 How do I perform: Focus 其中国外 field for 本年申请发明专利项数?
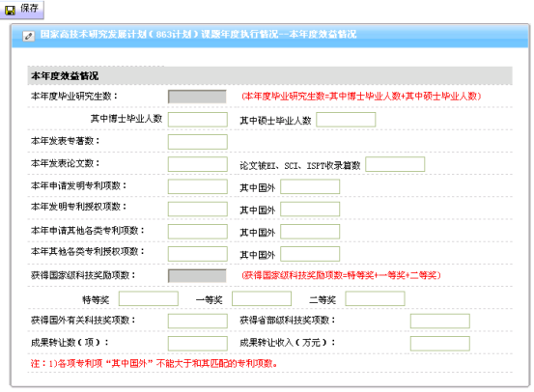(x=310, y=186)
